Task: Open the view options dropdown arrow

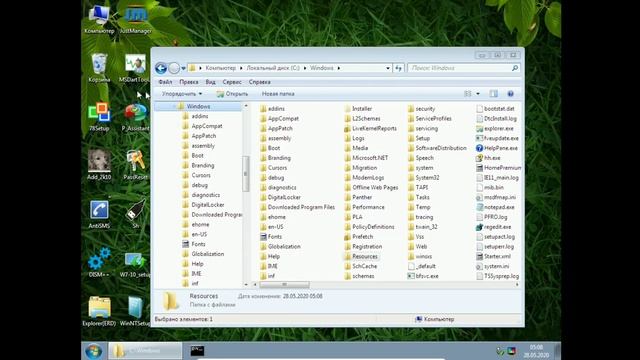Action: pos(478,94)
